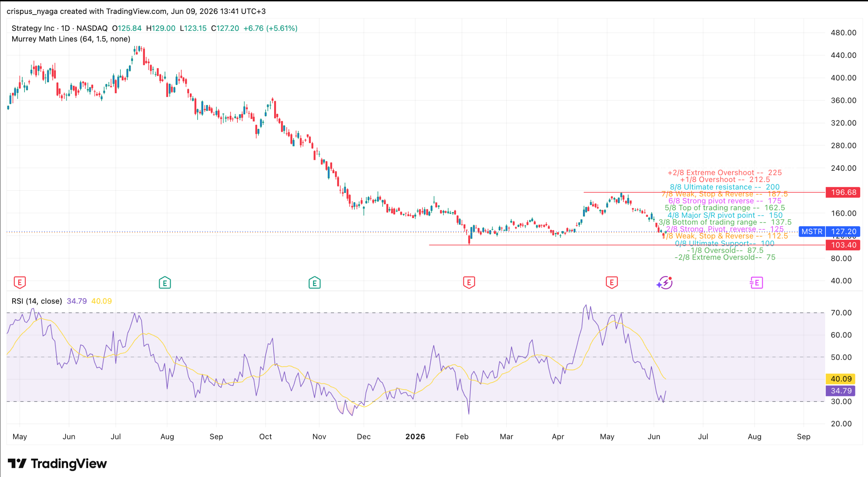Select the RSI (14, close) indicator title
This screenshot has height=477, width=868.
coord(37,301)
